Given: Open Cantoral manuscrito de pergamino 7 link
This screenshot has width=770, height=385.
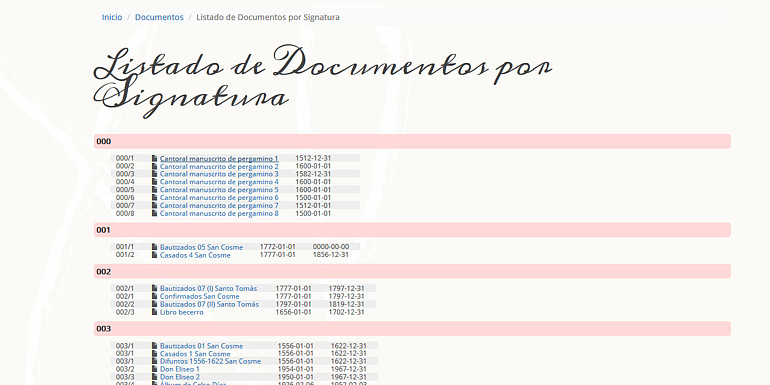Looking at the screenshot, I should pyautogui.click(x=219, y=206).
